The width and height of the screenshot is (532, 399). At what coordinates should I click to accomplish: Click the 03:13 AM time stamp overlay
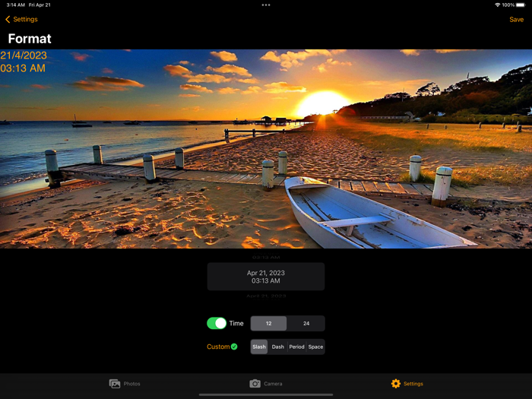[23, 68]
